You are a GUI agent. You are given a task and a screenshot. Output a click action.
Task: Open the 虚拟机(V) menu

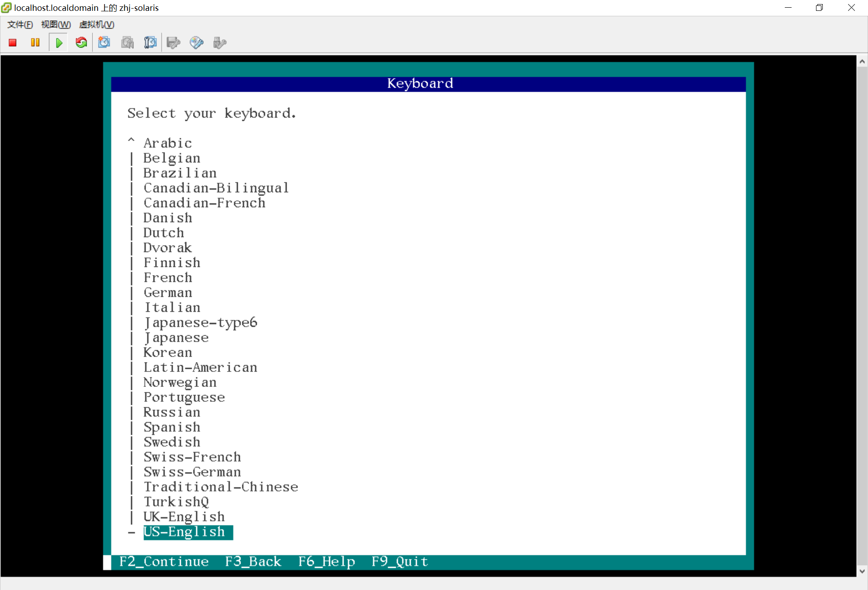click(x=97, y=24)
